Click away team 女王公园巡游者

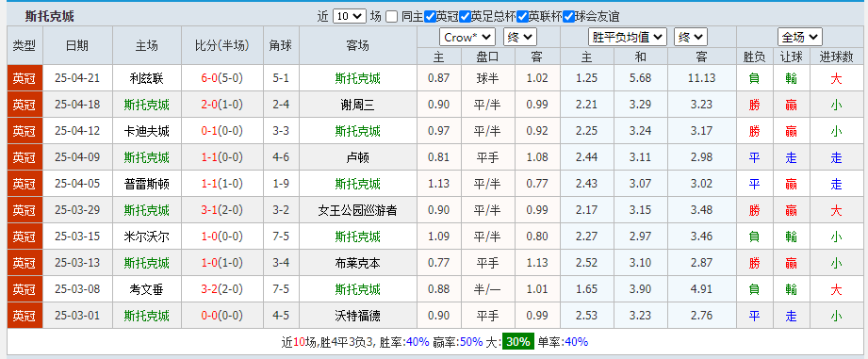pyautogui.click(x=357, y=210)
